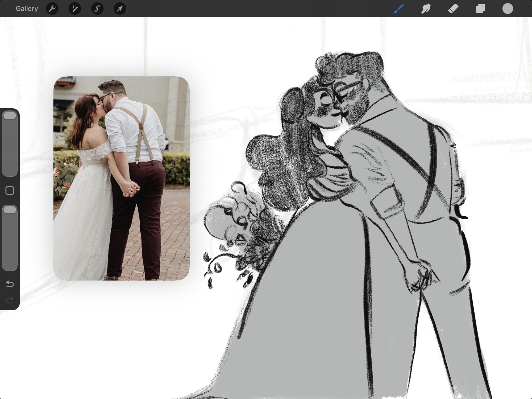Click the middle of brush size slider track

point(10,144)
